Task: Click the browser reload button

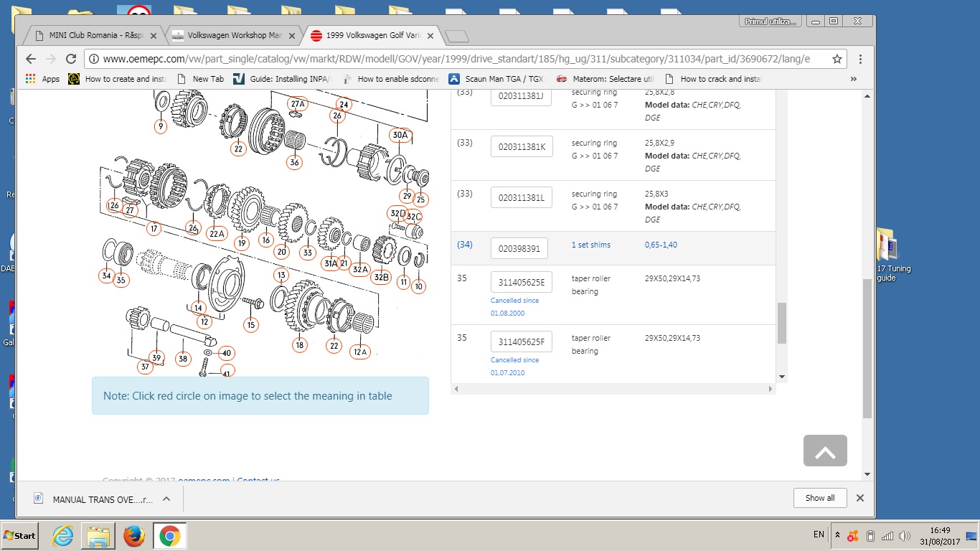Action: coord(71,59)
